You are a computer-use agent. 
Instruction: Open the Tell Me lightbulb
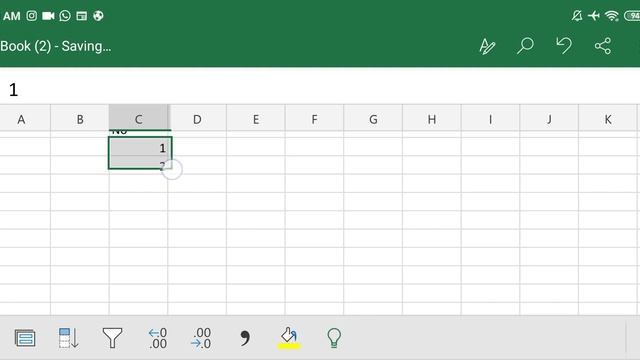pyautogui.click(x=334, y=338)
